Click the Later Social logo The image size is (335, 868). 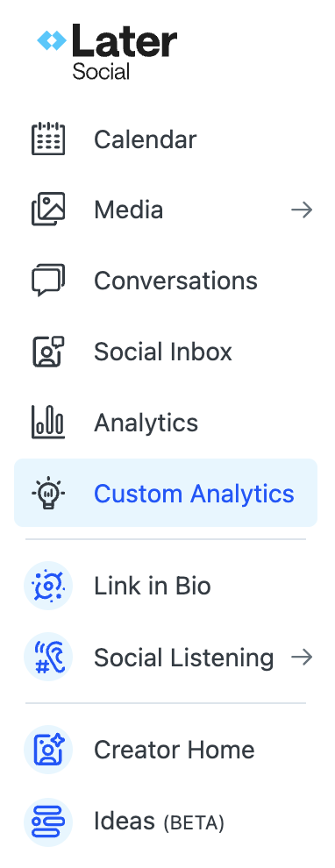click(107, 52)
